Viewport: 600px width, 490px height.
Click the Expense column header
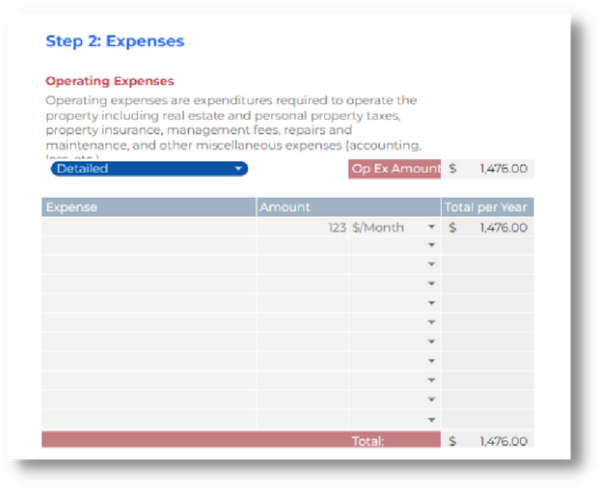click(148, 207)
